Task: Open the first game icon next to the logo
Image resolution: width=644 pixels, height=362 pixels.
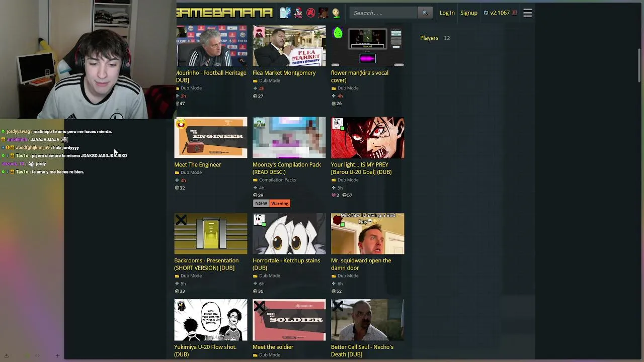Action: (285, 13)
